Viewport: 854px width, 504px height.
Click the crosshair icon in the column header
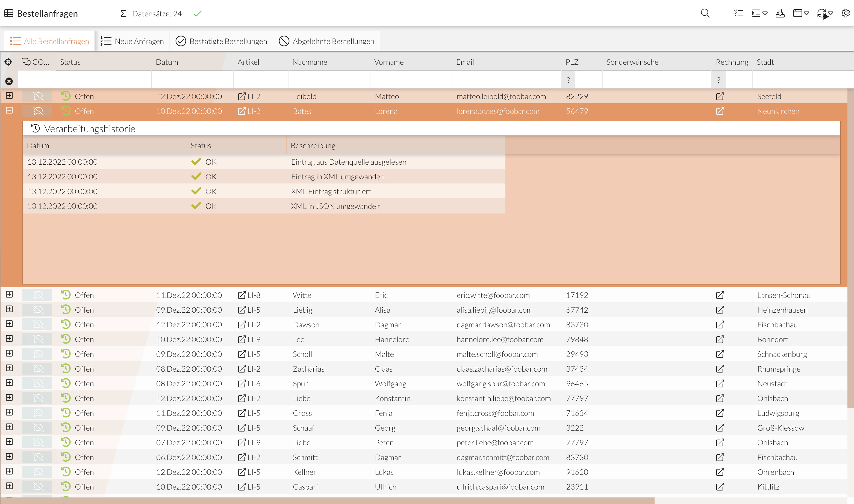[x=8, y=62]
